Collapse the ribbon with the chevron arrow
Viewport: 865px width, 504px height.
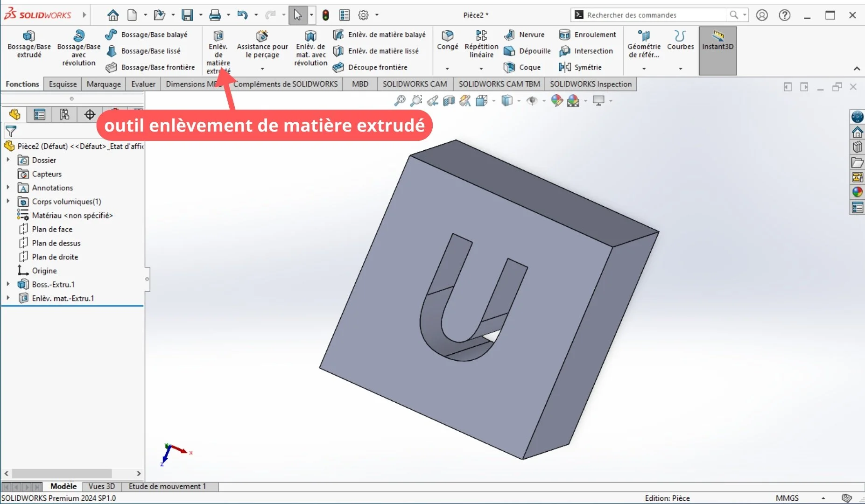pyautogui.click(x=858, y=69)
